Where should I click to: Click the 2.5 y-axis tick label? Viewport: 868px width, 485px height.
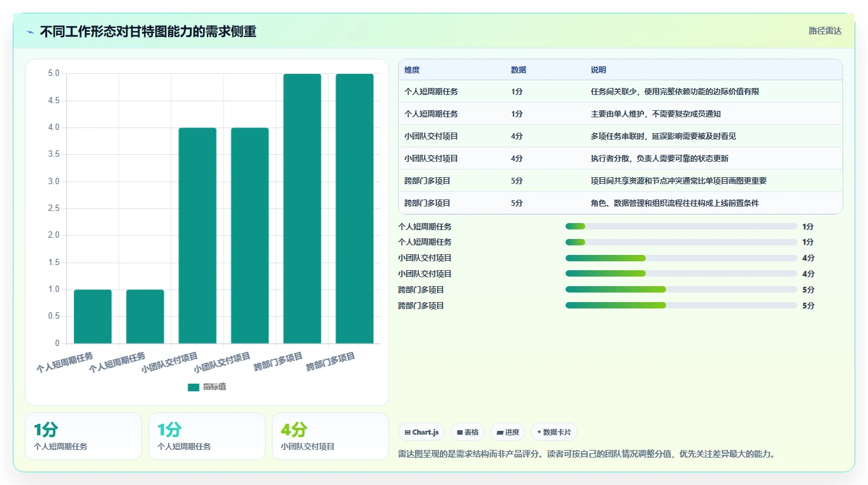pyautogui.click(x=53, y=208)
